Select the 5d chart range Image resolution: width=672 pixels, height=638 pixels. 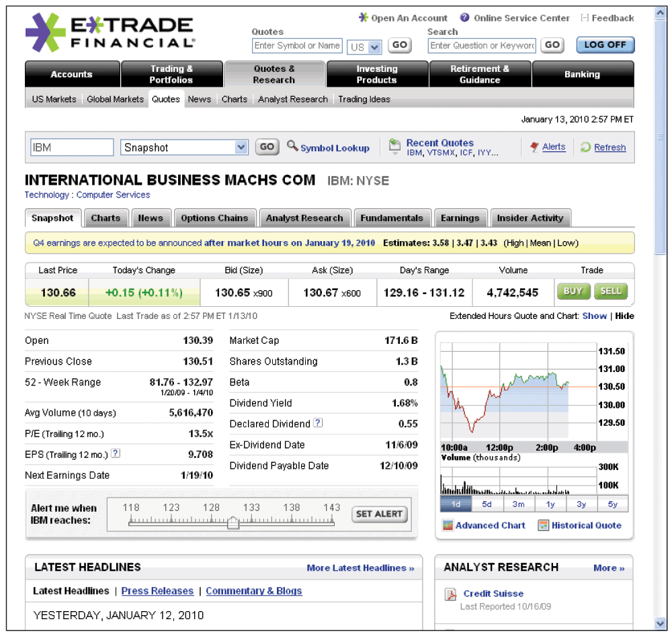click(x=487, y=504)
